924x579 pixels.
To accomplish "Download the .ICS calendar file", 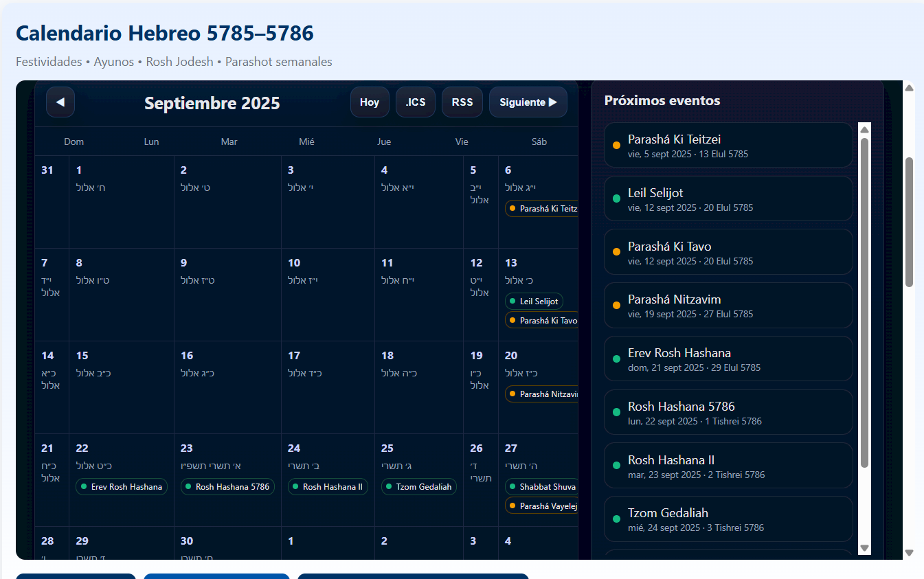I will coord(415,102).
